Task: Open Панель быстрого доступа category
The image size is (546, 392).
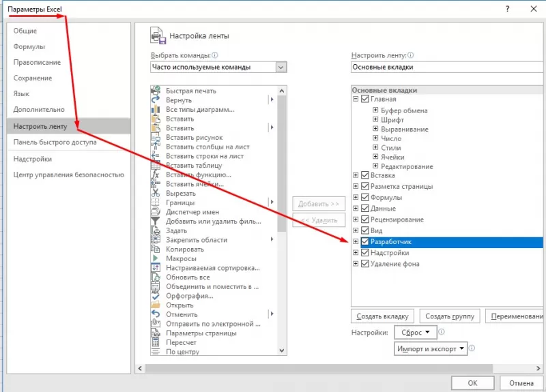Action: coord(55,142)
